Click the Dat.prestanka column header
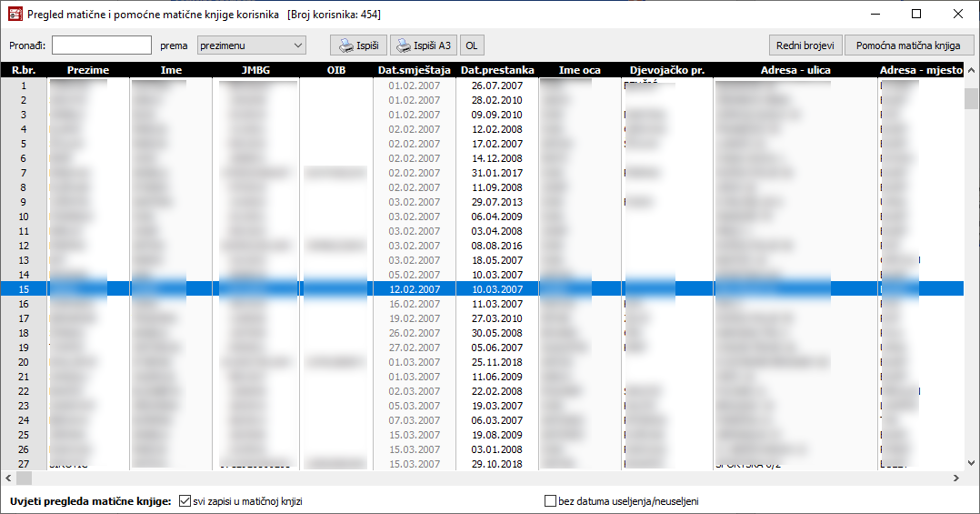 497,70
